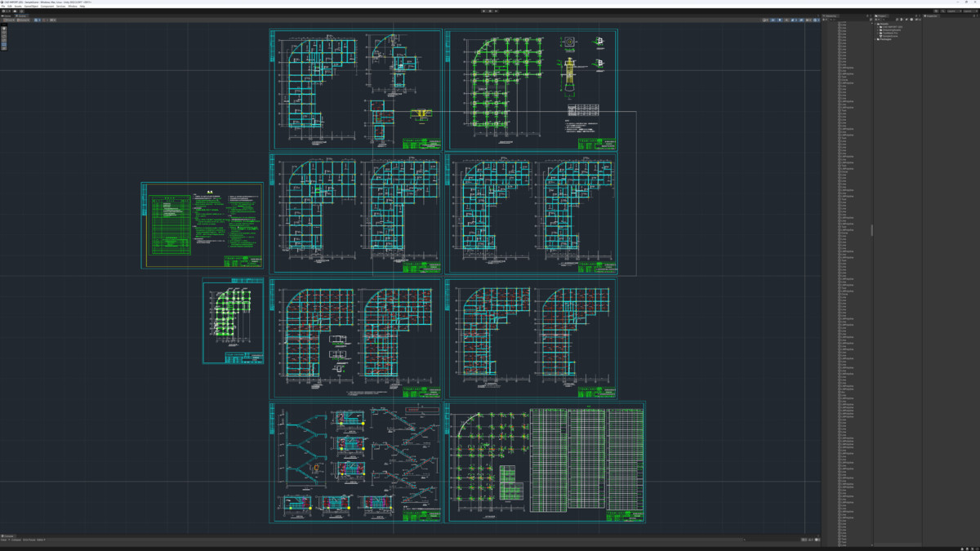This screenshot has width=980, height=551.
Task: Switch to the Console tab
Action: pos(7,535)
